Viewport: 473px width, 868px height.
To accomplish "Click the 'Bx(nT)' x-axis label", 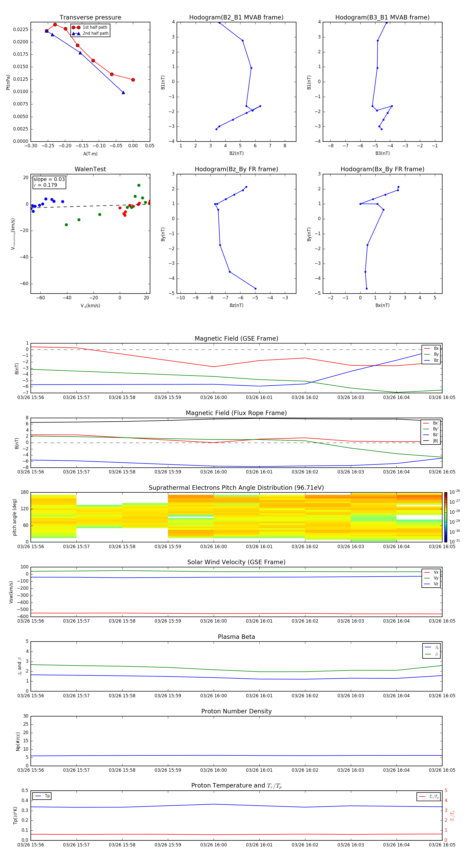I will pos(382,305).
